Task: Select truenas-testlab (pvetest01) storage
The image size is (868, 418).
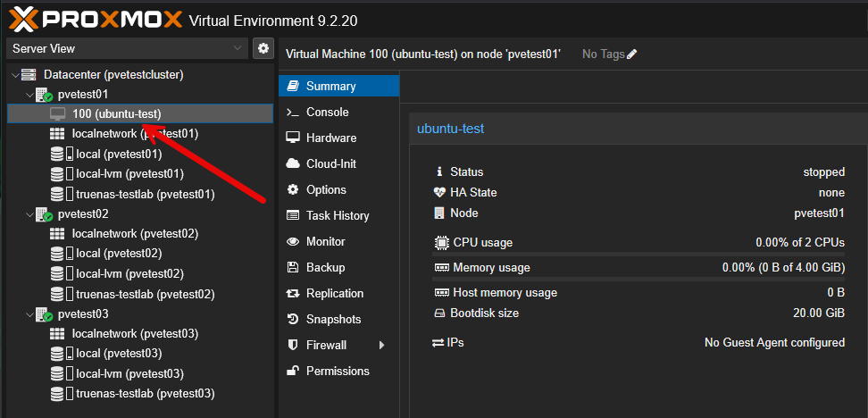Action: point(146,195)
